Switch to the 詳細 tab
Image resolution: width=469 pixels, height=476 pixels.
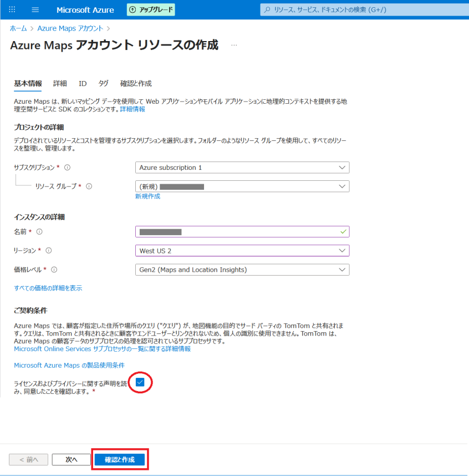[x=60, y=83]
